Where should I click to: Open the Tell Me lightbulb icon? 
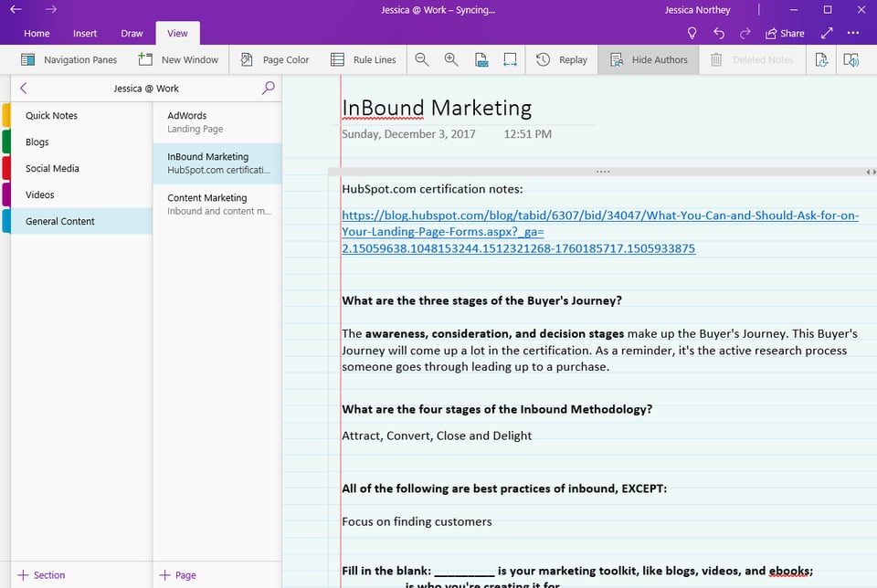(x=692, y=33)
